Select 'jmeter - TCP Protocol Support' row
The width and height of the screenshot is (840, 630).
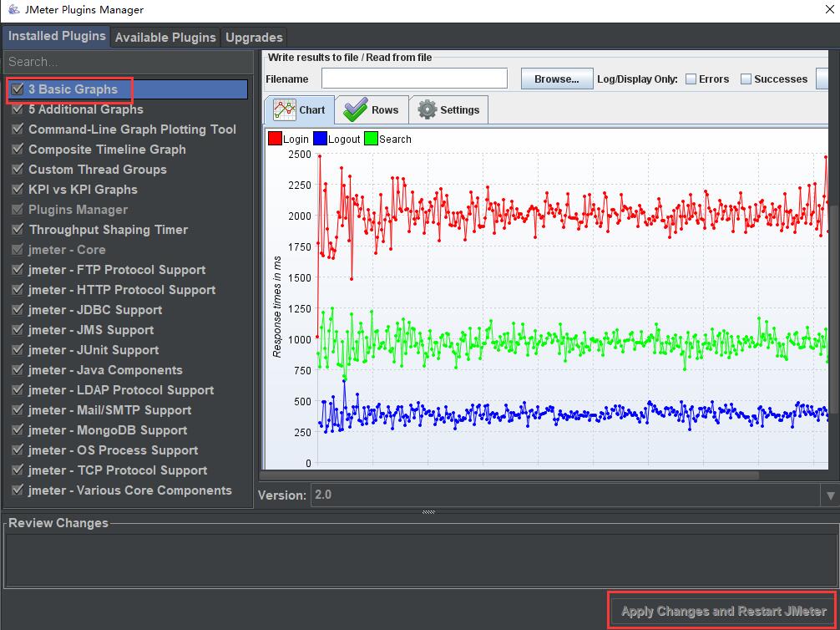(128, 470)
